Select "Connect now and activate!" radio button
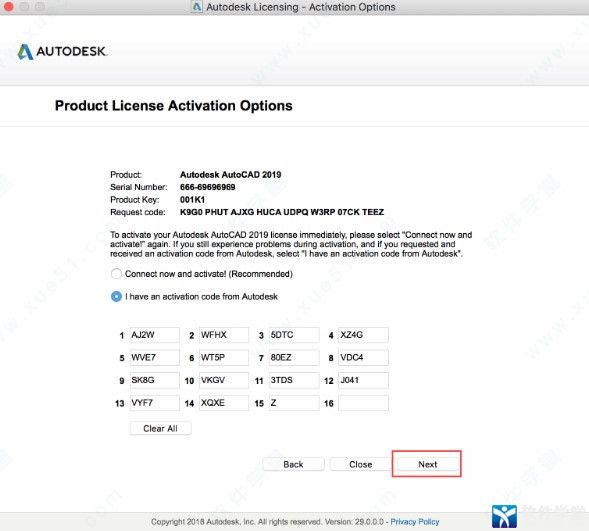Viewport: 589px width, 531px height. [116, 274]
